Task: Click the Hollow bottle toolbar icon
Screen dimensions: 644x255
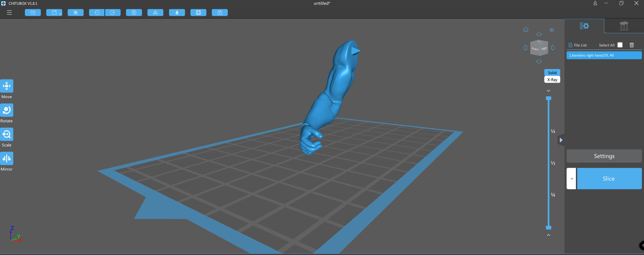Action: tap(177, 13)
